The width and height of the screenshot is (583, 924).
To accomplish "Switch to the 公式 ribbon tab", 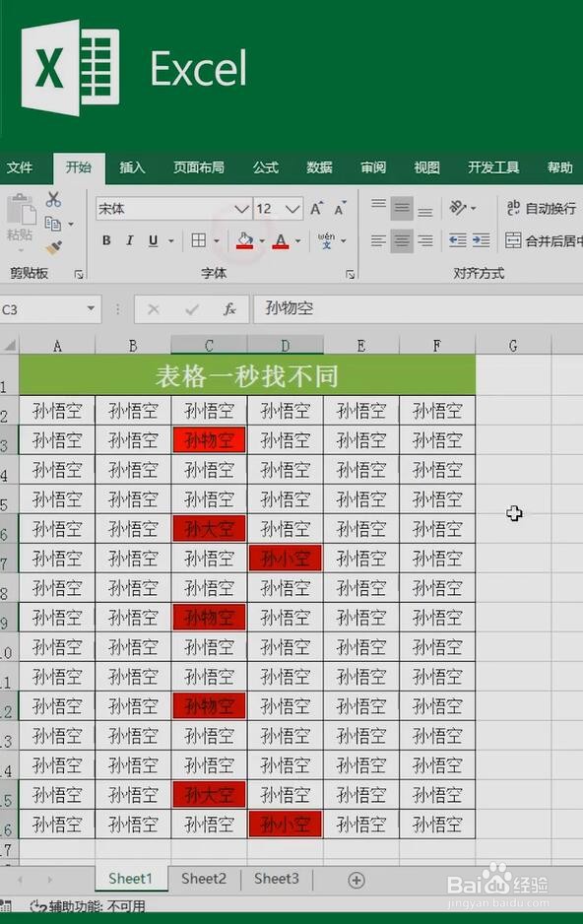I will click(266, 167).
